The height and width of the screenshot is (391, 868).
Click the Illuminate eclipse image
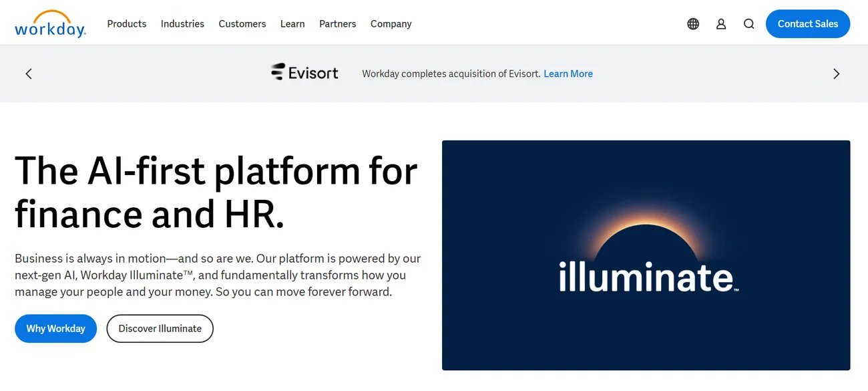click(x=646, y=255)
